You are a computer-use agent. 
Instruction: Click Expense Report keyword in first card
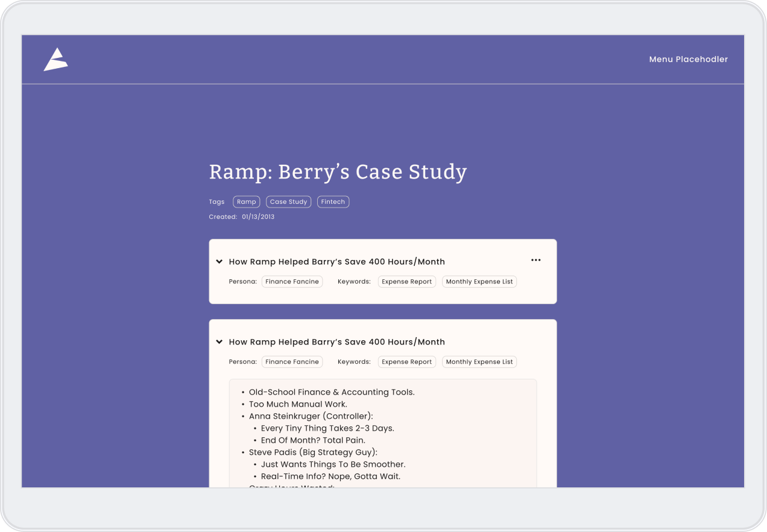click(x=407, y=282)
